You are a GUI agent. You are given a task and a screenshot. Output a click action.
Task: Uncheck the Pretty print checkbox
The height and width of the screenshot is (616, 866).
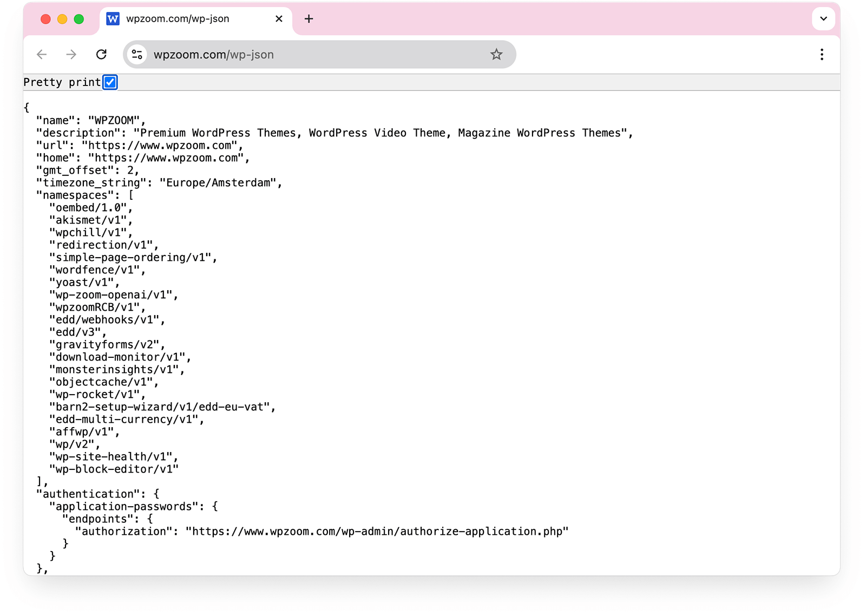110,82
